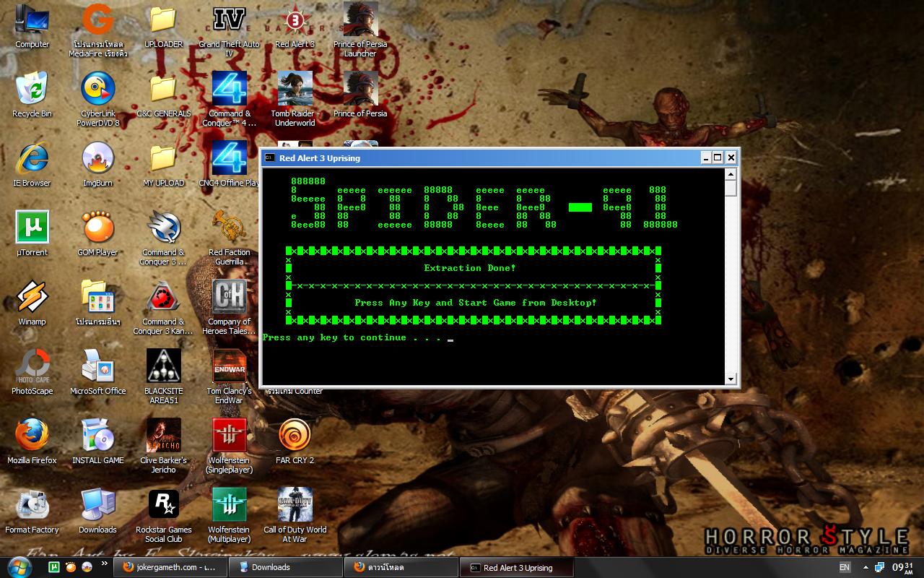Launch Mozilla Firefox desktop shortcut
The height and width of the screenshot is (578, 924).
(x=32, y=441)
